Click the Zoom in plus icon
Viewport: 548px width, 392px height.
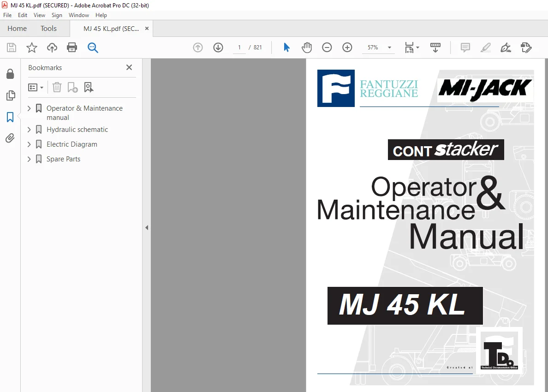click(x=347, y=48)
